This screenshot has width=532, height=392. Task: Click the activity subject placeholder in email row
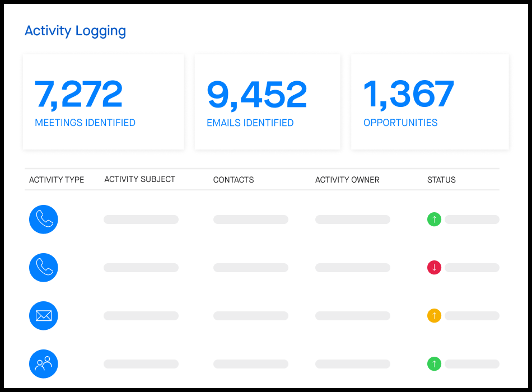[x=141, y=316]
